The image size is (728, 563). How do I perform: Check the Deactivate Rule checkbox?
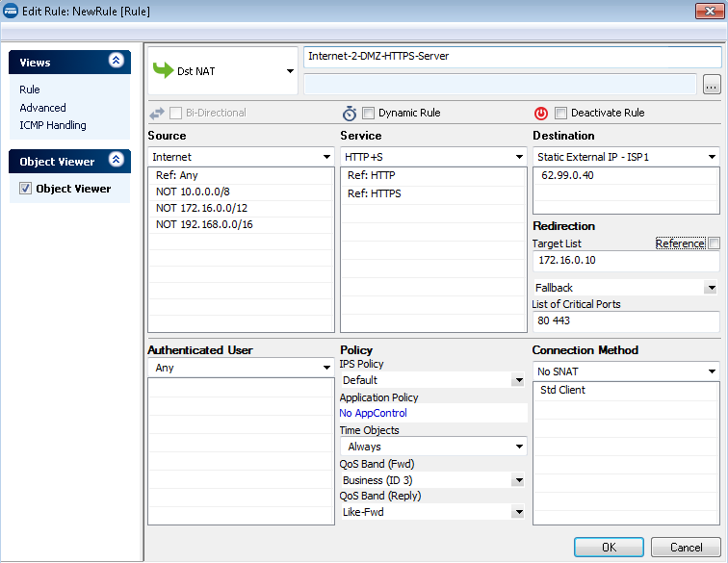click(x=560, y=113)
